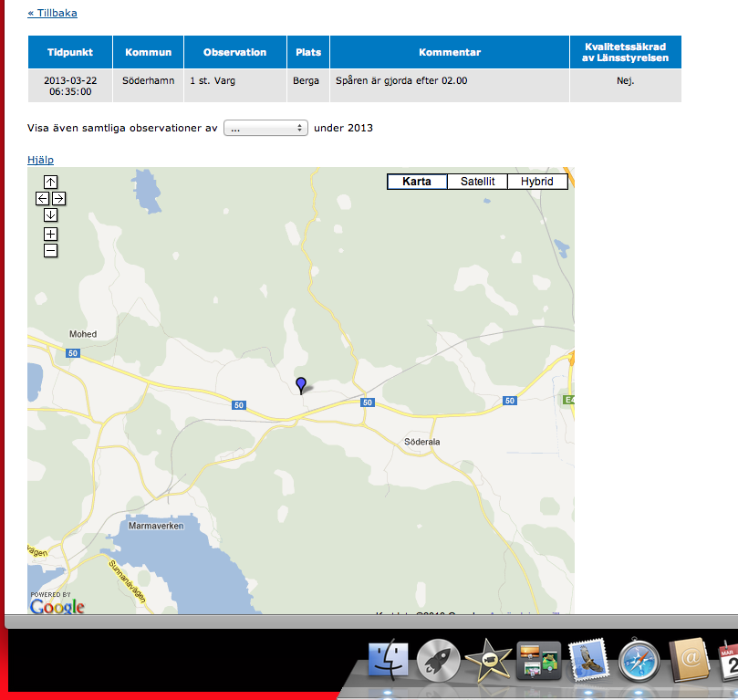Pan the map right with arrow button

(58, 198)
